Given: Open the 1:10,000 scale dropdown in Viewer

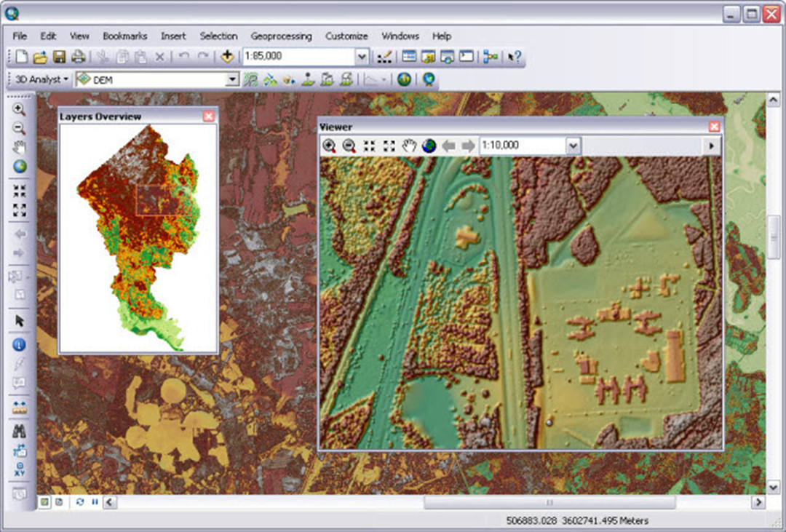Looking at the screenshot, I should pos(575,146).
